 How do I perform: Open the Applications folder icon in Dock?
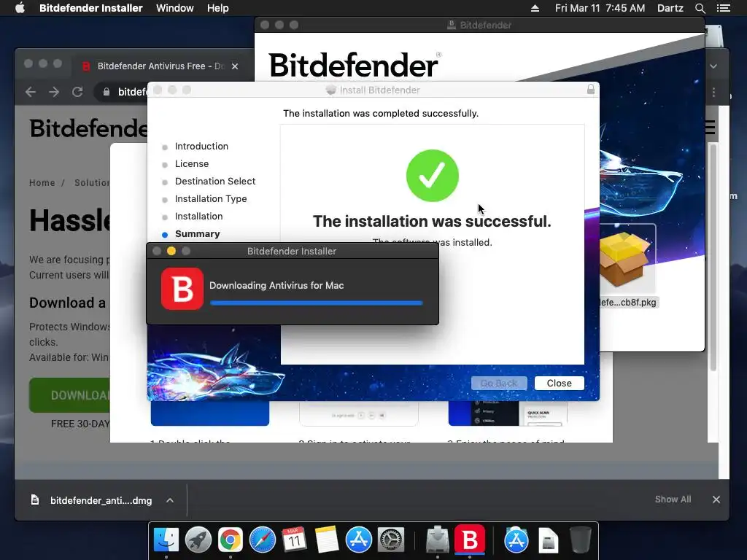[516, 540]
